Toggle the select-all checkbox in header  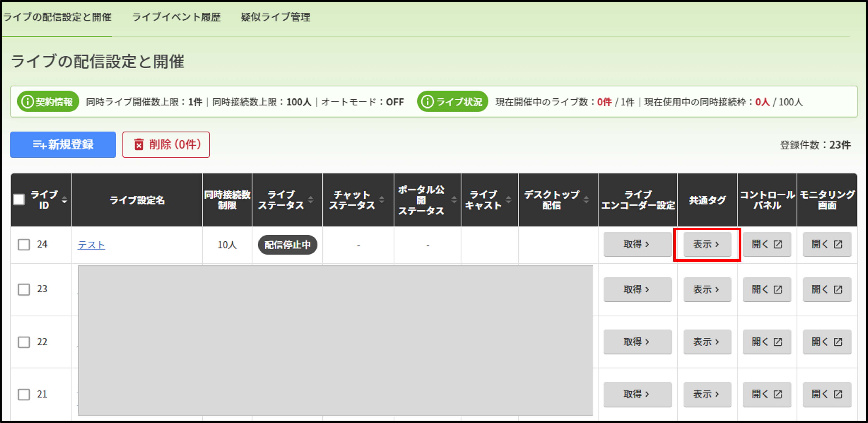click(19, 200)
